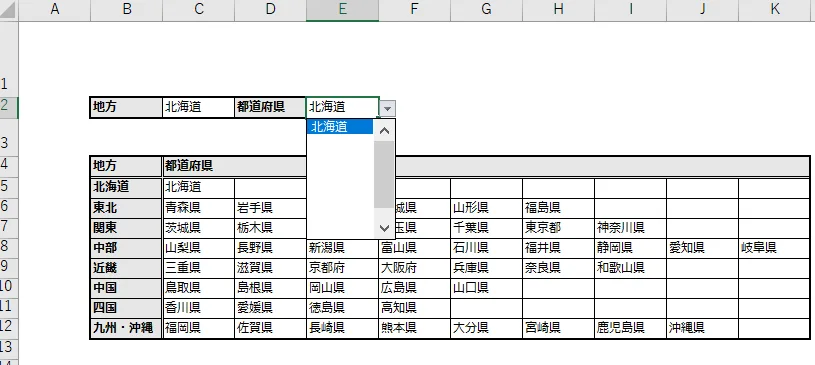Select active cell E2 showing 北海道

343,108
